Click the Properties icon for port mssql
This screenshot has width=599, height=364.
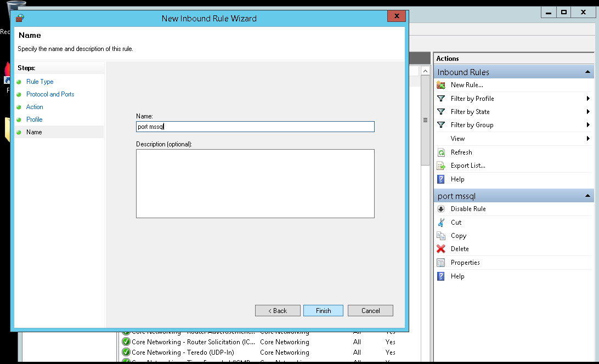441,263
